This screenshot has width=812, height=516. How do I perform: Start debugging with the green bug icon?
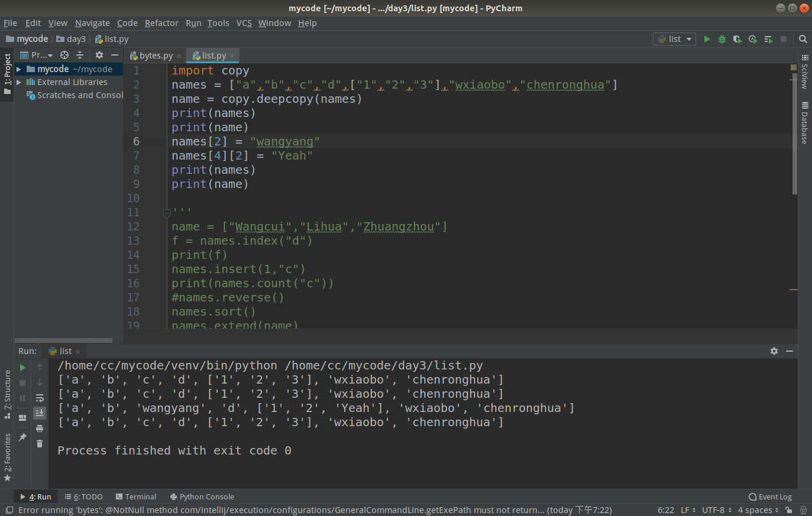point(722,39)
